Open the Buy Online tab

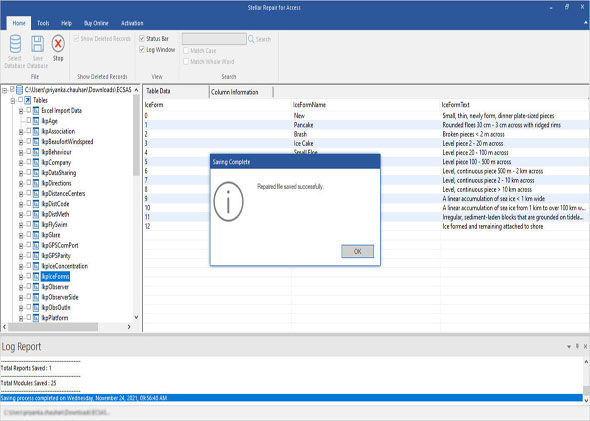coord(96,23)
